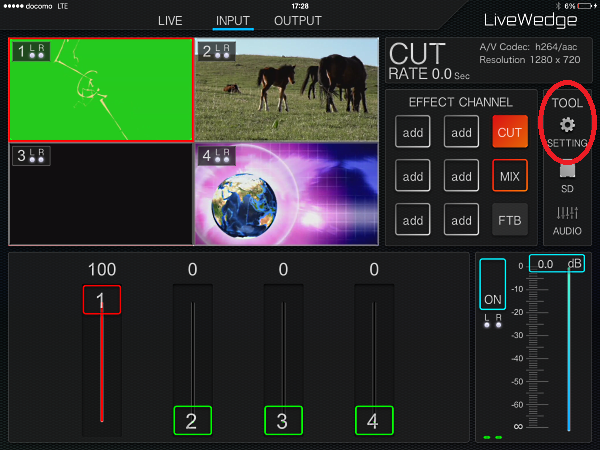Image resolution: width=600 pixels, height=450 pixels.
Task: Click the Bluetooth icon in status bar
Action: pos(558,6)
